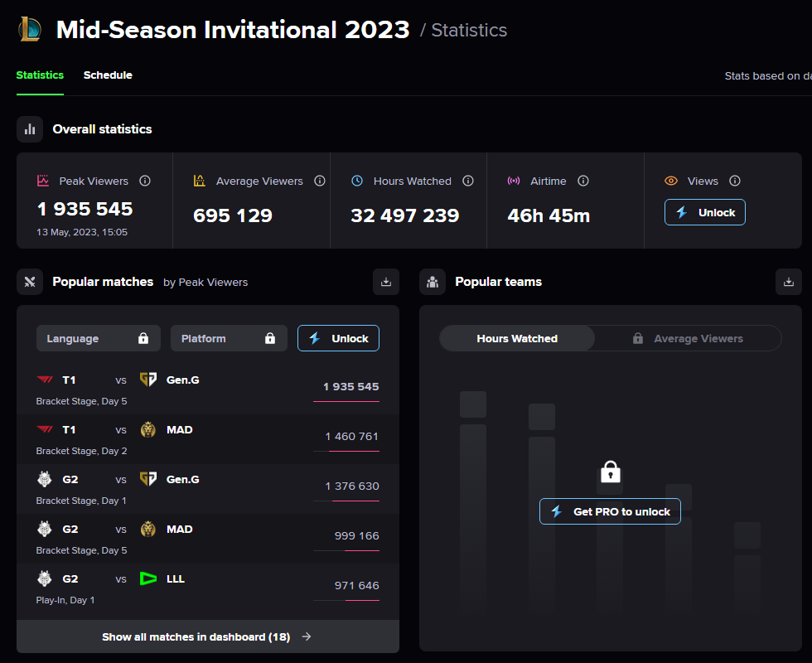Switch to locked Average Viewers toggle

[x=688, y=338]
